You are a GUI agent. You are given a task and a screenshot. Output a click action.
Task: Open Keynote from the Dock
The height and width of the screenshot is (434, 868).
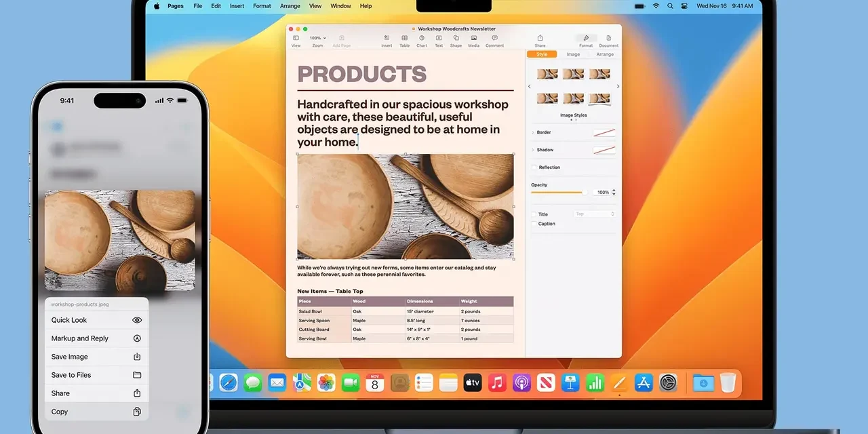(570, 382)
